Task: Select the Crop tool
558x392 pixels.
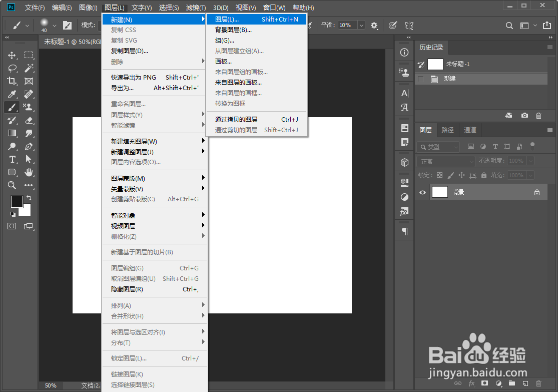Action: pos(12,81)
